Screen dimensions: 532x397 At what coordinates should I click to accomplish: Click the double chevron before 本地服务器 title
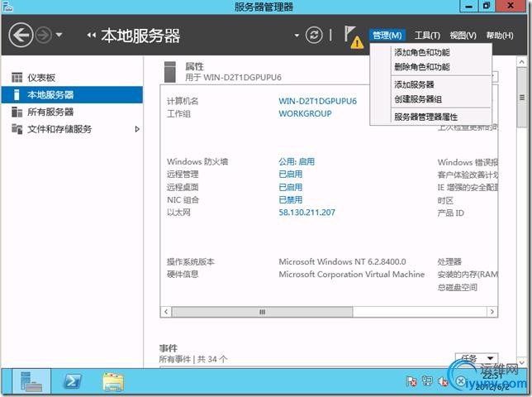pyautogui.click(x=91, y=35)
